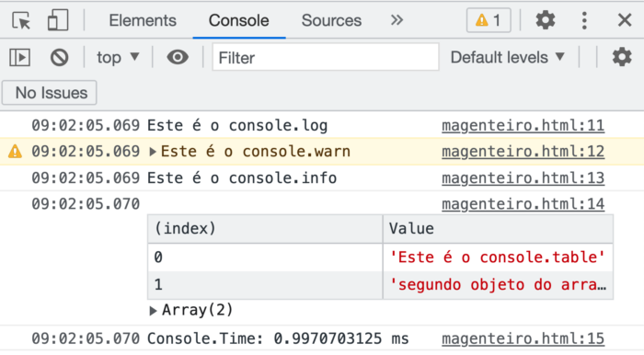Click the warnings counter badge
This screenshot has width=644, height=355.
(x=489, y=20)
